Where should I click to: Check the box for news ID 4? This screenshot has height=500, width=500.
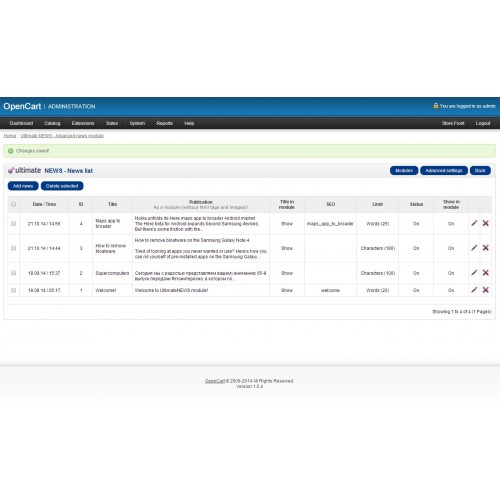point(14,223)
